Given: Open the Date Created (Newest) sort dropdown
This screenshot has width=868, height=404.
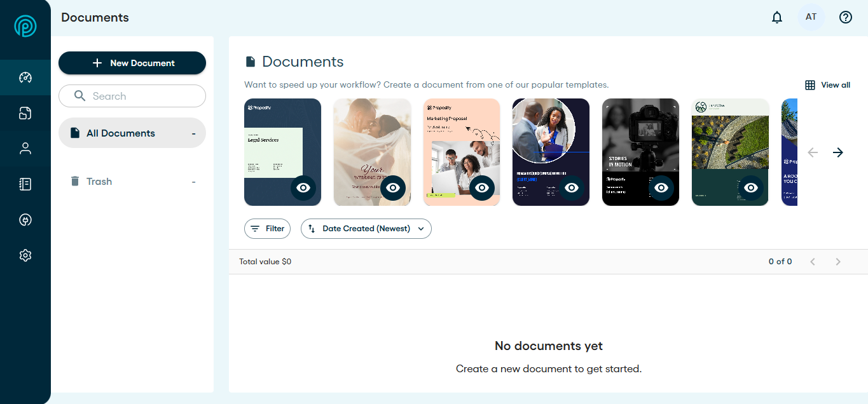Looking at the screenshot, I should point(366,229).
